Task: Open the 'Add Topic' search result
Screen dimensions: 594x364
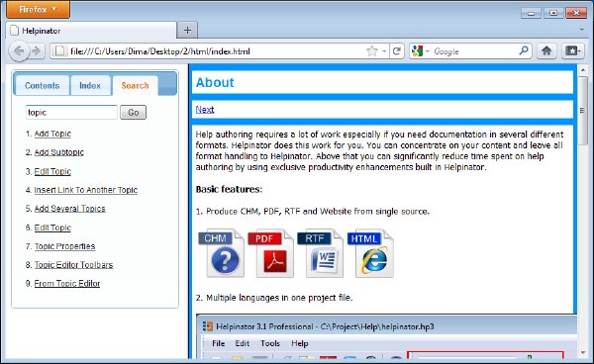Action: pos(52,134)
